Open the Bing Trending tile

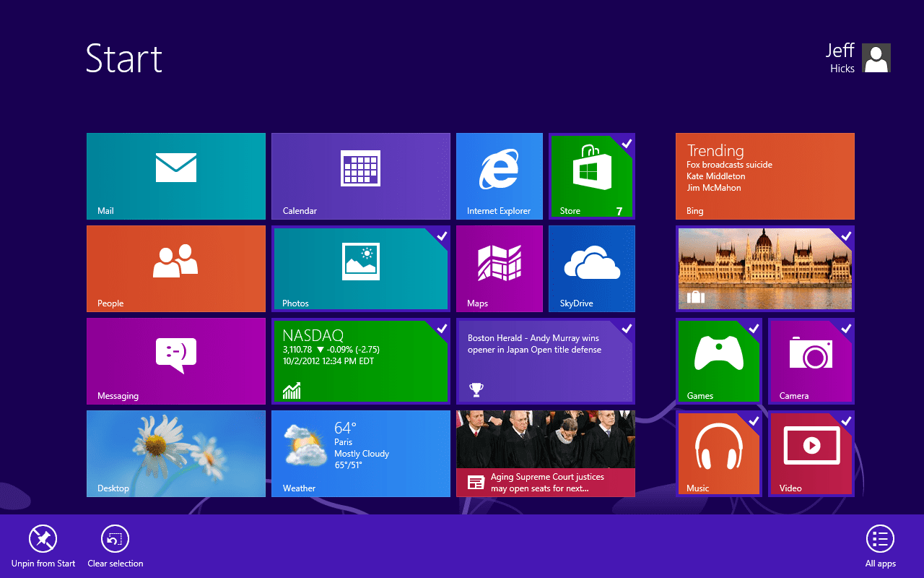click(765, 176)
